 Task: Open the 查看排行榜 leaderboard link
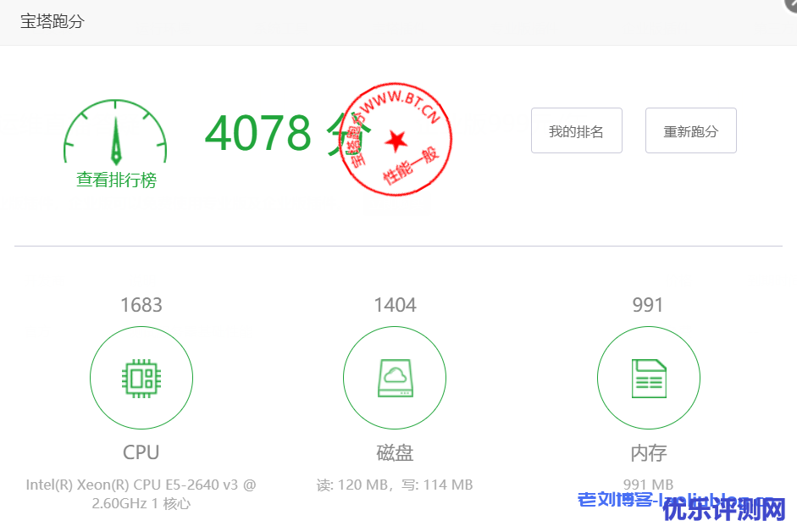pos(116,180)
